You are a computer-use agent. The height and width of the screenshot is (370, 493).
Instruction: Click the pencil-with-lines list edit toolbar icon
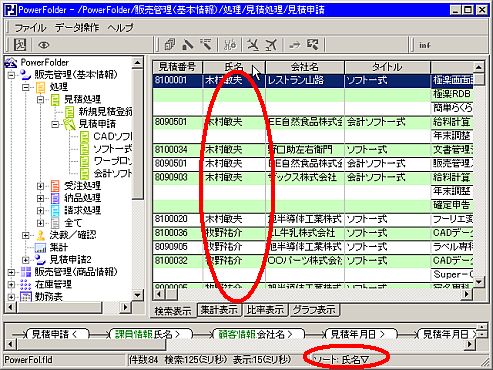[206, 44]
